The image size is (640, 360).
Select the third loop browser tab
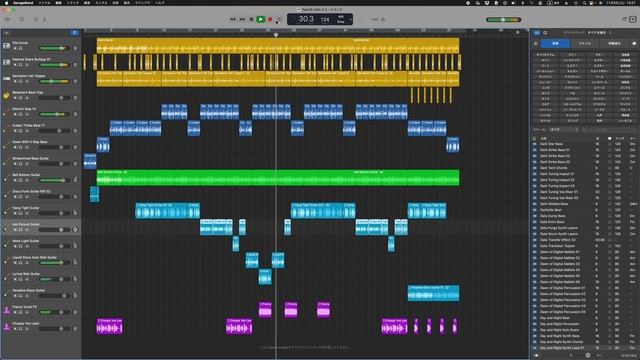pos(614,43)
